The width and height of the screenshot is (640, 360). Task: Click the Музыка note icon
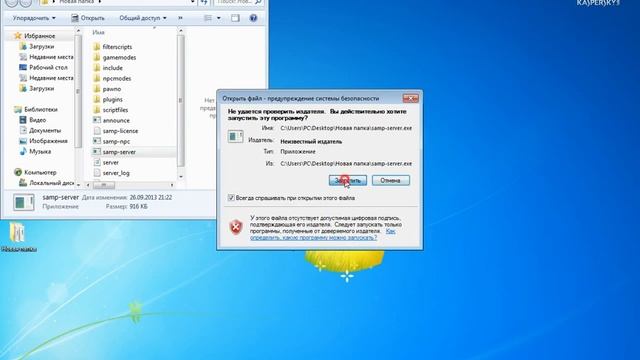tap(23, 151)
